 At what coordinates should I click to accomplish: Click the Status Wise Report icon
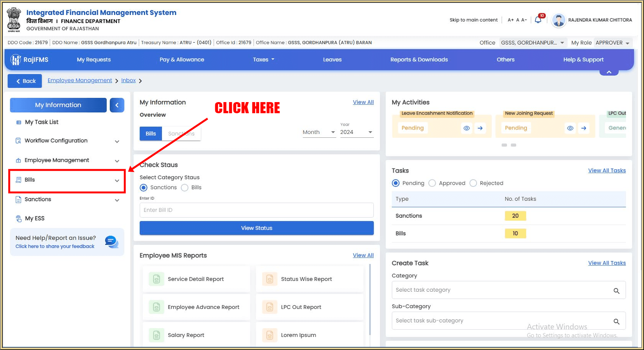click(269, 279)
